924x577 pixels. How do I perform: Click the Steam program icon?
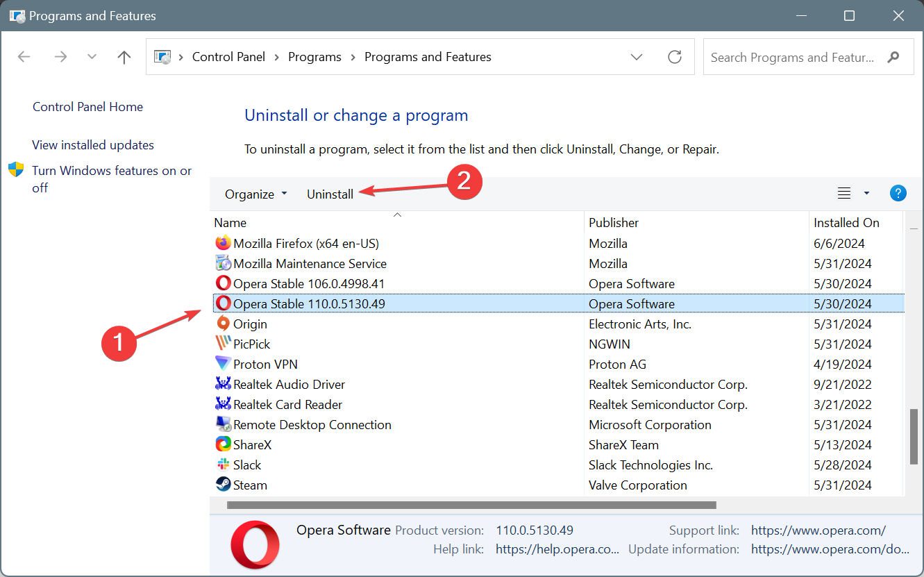(x=223, y=485)
